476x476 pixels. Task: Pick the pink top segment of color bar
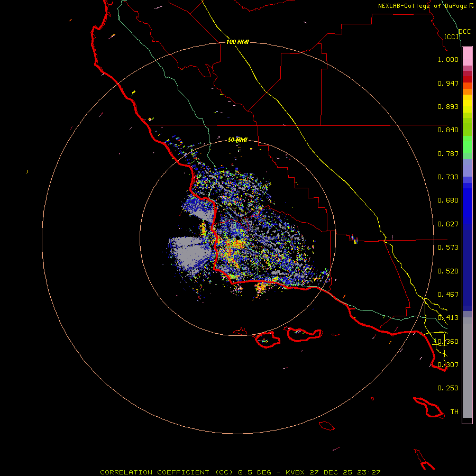click(467, 57)
